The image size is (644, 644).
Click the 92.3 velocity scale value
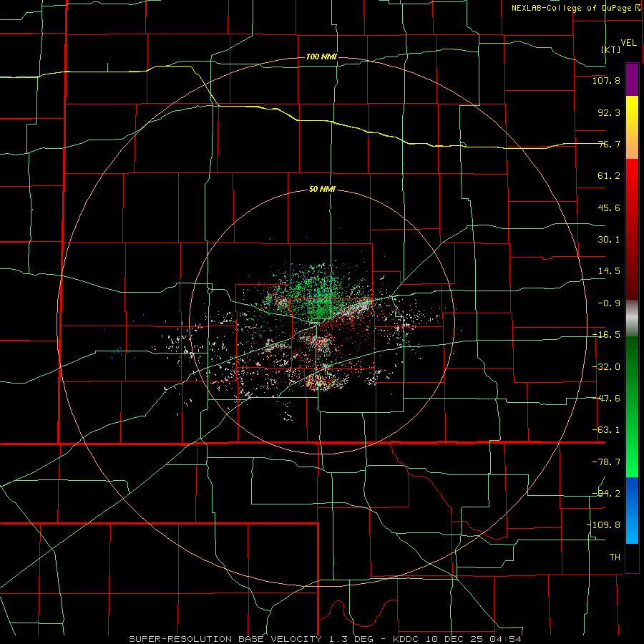pyautogui.click(x=609, y=112)
